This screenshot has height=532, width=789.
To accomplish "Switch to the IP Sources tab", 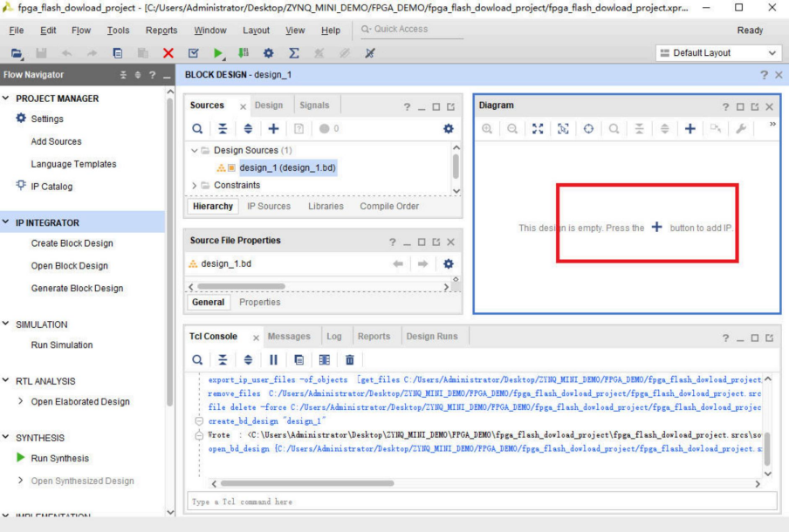I will point(268,207).
